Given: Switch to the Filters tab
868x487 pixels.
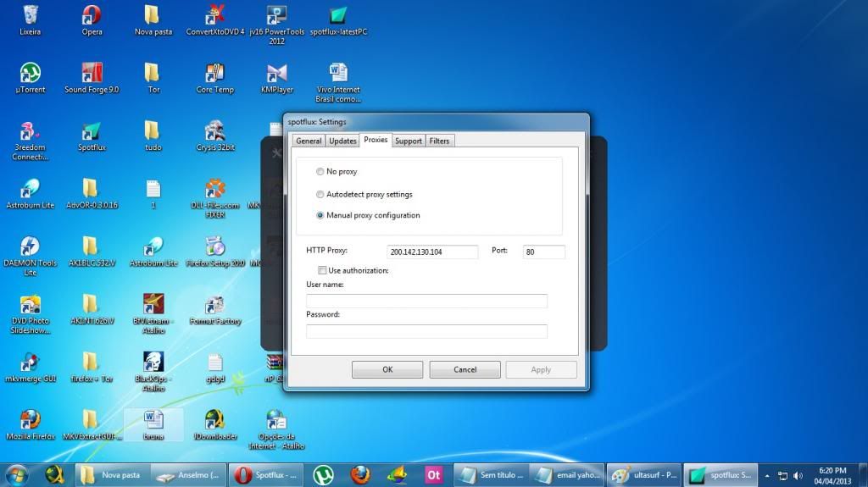Looking at the screenshot, I should [x=440, y=141].
